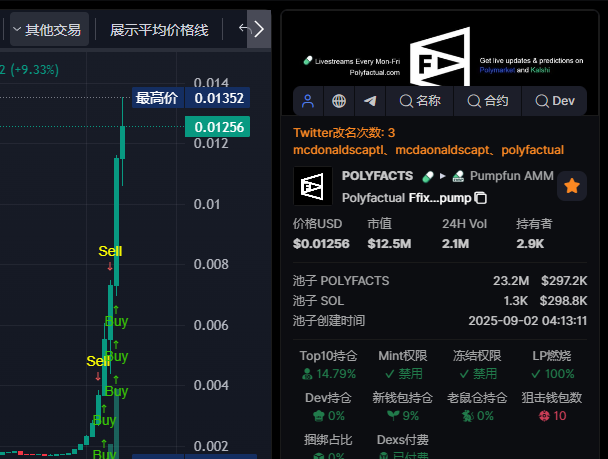Click the POLYFACTS token name

tap(377, 176)
